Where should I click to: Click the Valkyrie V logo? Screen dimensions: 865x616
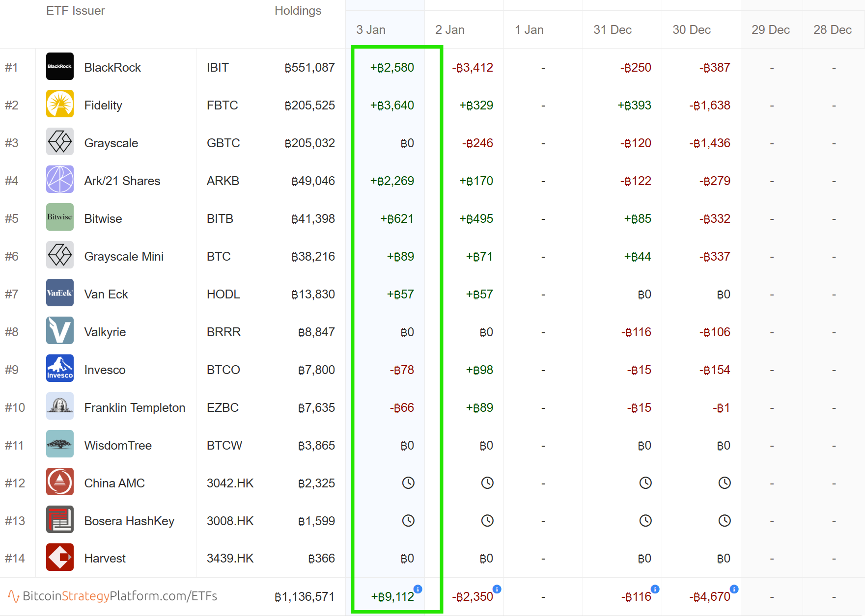click(x=60, y=331)
